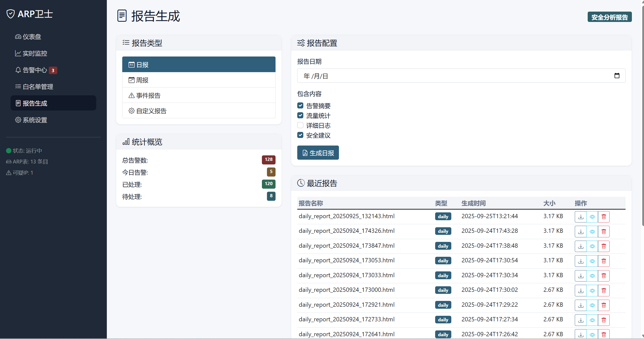This screenshot has width=644, height=339.
Task: Click the 安全分析报告 button
Action: tap(609, 17)
